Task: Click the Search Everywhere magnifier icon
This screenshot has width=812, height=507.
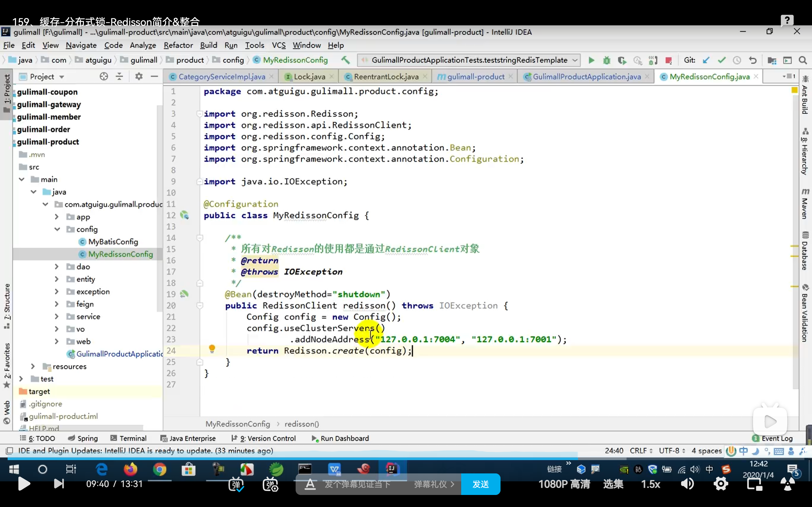Action: tap(802, 60)
